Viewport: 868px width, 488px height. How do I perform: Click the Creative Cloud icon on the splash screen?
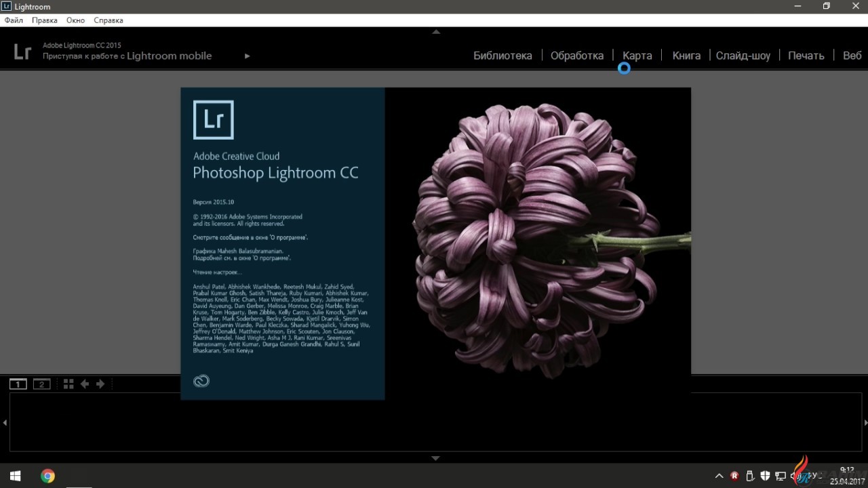tap(201, 381)
